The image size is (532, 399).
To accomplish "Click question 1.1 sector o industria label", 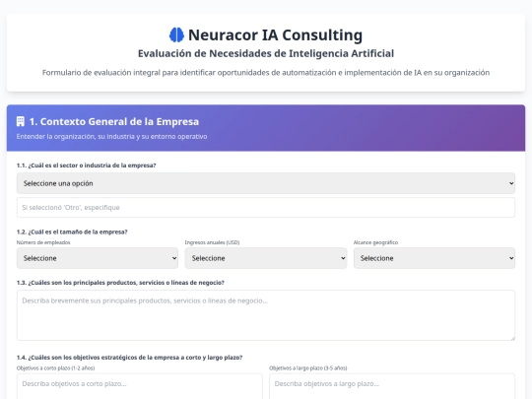I will pos(86,166).
